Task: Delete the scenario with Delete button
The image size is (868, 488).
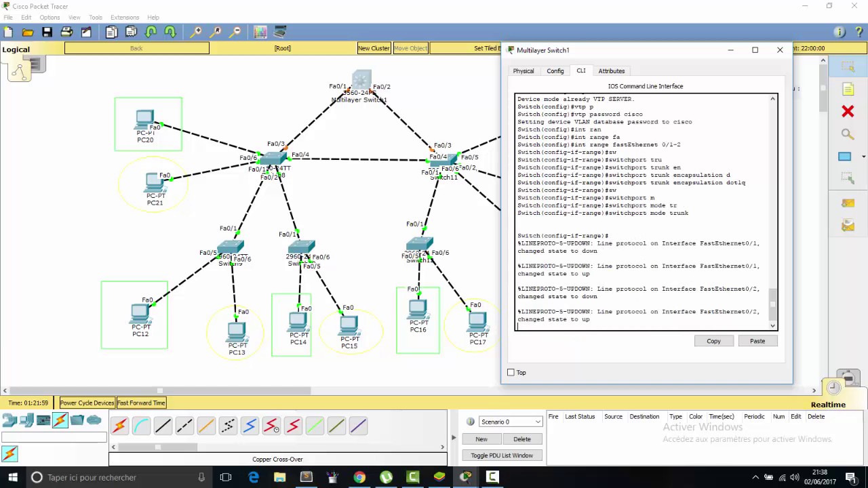Action: point(522,439)
